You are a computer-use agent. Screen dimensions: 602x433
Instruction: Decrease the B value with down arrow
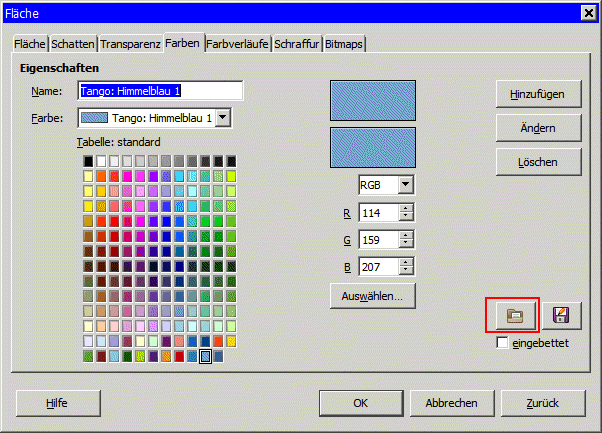406,271
